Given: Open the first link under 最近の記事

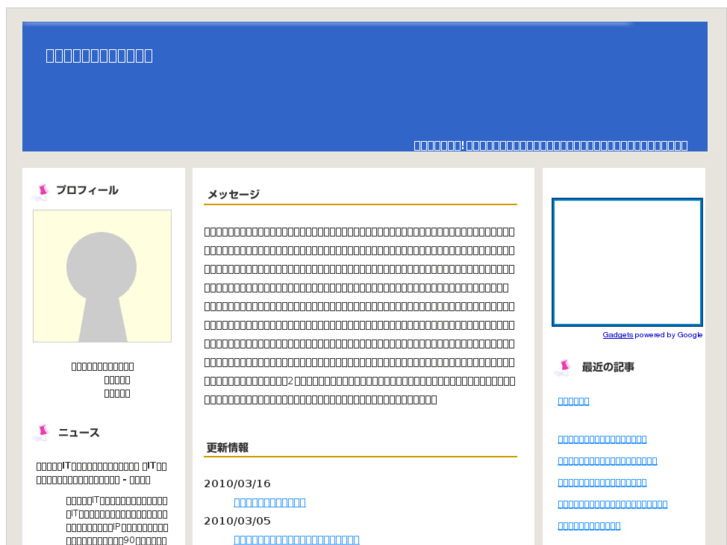Looking at the screenshot, I should pos(573,401).
